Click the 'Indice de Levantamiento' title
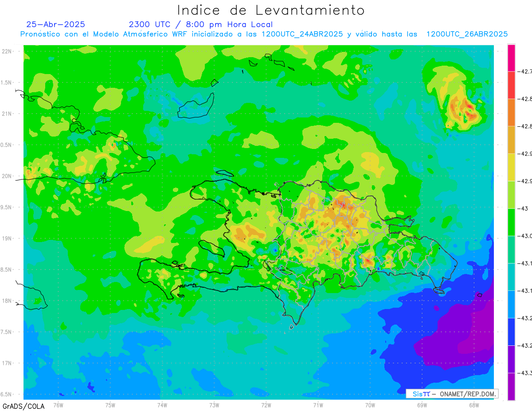The image size is (532, 411). click(x=271, y=10)
